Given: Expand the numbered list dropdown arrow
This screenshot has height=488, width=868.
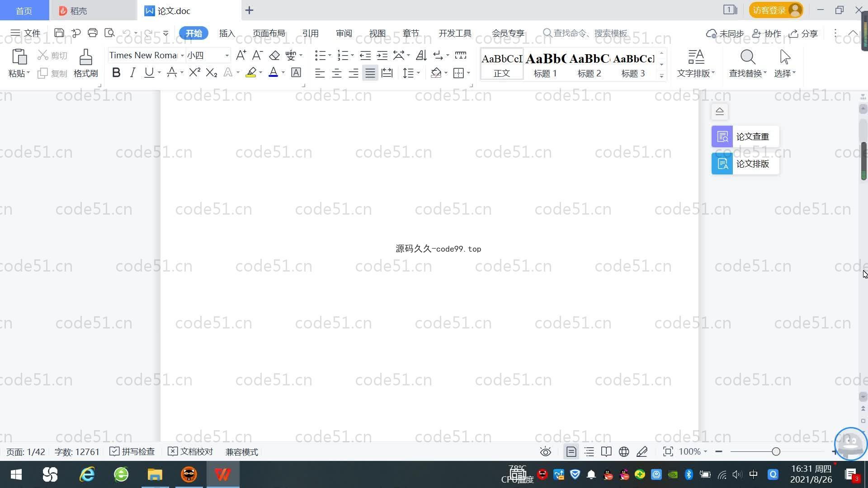Looking at the screenshot, I should [x=352, y=56].
